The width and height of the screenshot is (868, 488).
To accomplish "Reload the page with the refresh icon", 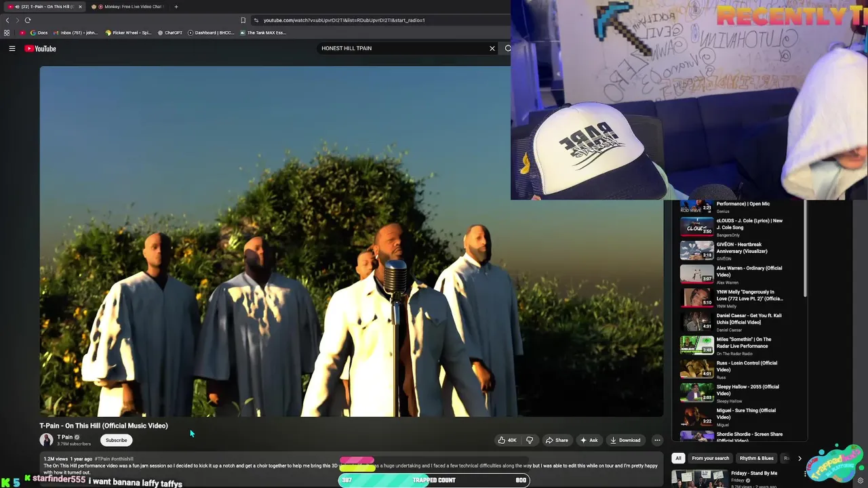I will [28, 20].
